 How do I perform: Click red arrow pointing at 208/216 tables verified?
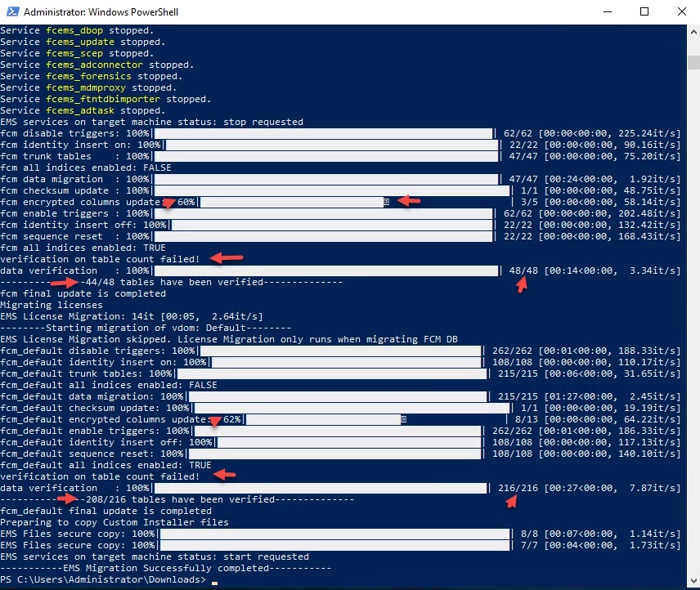click(67, 498)
